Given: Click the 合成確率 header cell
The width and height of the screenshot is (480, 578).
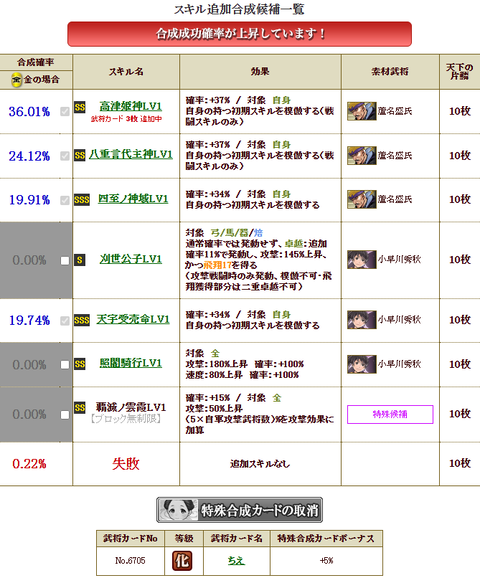Looking at the screenshot, I should [35, 62].
